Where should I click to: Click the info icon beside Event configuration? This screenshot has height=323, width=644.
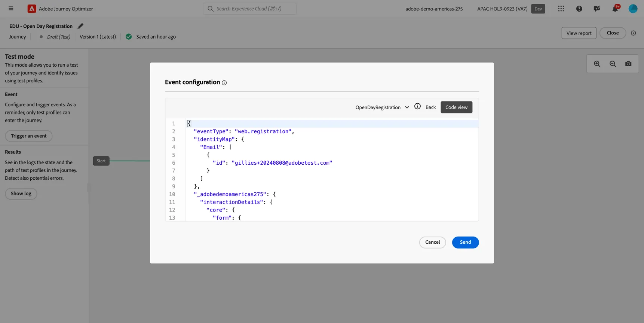pos(224,83)
